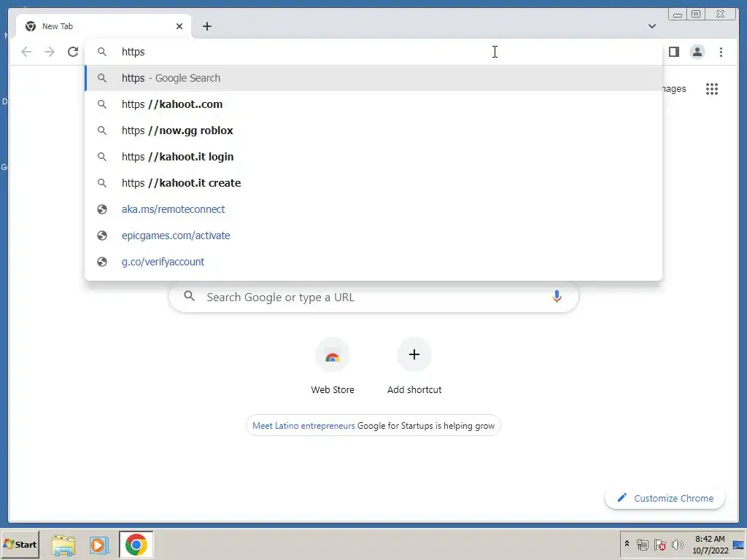The height and width of the screenshot is (560, 747).
Task: Choose the 'https - Google Search' suggestion
Action: coord(373,78)
